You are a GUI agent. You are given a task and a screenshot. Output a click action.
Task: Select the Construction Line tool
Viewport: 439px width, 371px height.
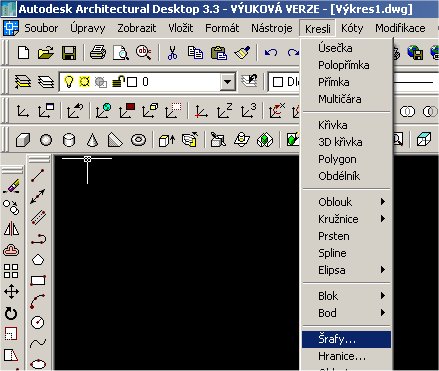click(x=38, y=196)
